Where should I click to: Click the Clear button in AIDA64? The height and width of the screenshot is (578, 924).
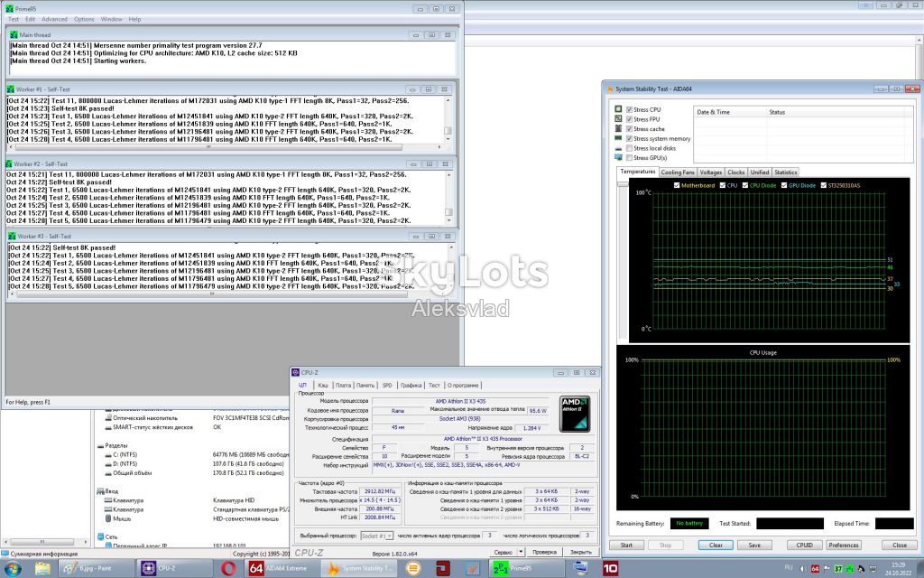pos(716,545)
